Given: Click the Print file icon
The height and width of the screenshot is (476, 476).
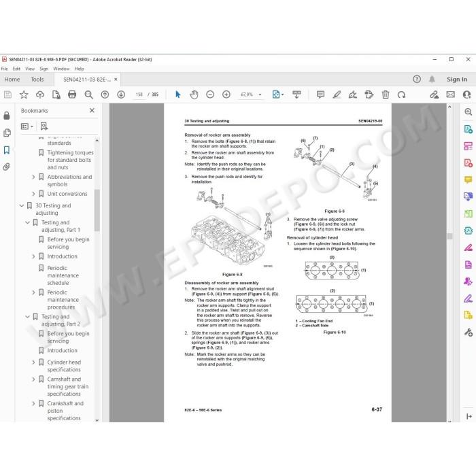Looking at the screenshot, I should coord(72,95).
